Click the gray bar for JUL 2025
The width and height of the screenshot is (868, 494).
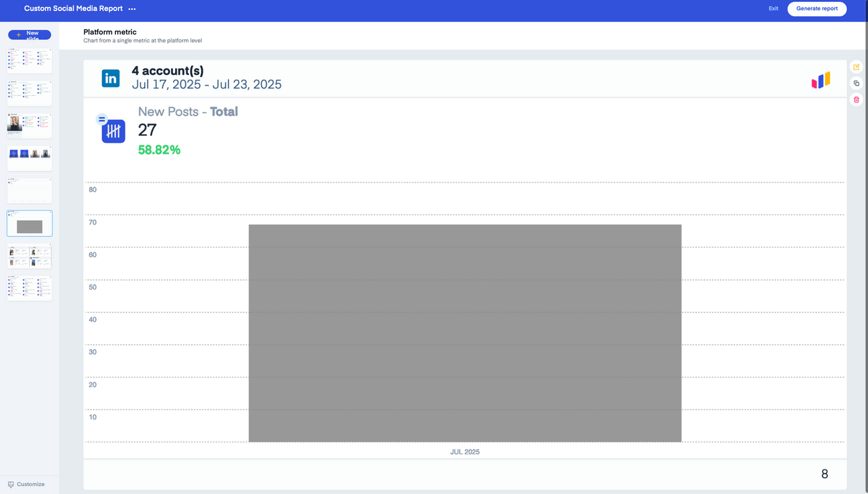465,333
